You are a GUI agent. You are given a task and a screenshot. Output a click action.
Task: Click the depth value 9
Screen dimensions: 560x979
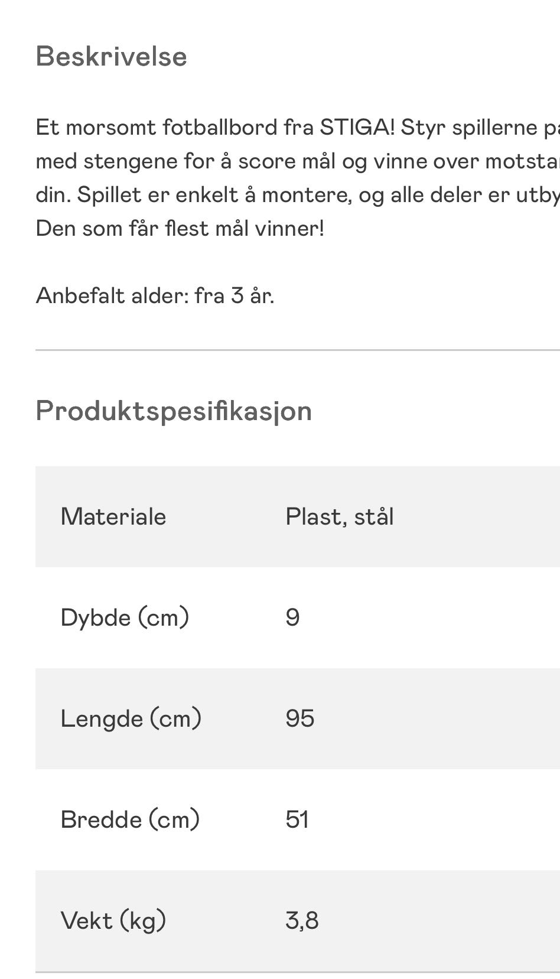pos(292,618)
